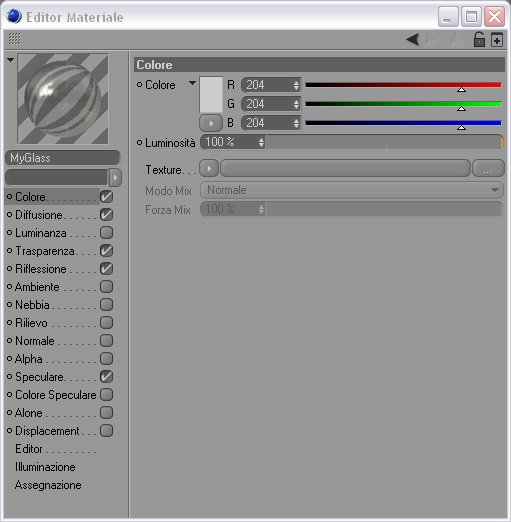Viewport: 511px width, 522px height.
Task: Enable the Nebbia channel checkbox
Action: pyautogui.click(x=106, y=305)
